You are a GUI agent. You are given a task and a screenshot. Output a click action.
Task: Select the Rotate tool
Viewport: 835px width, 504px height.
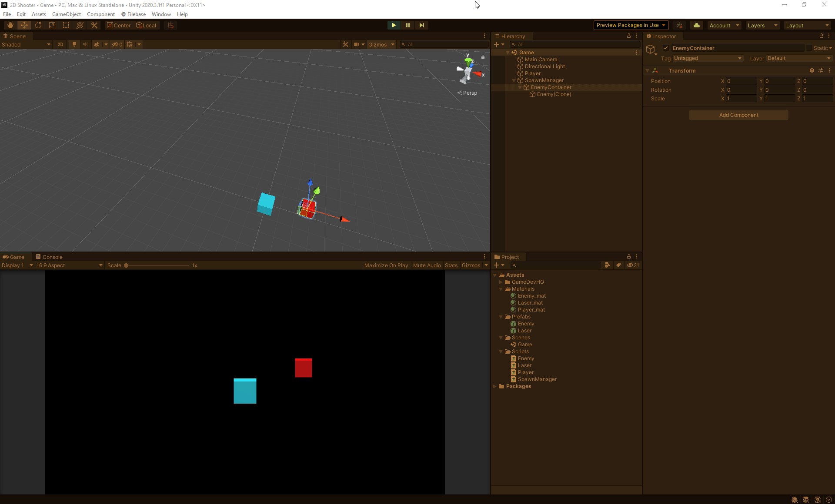pyautogui.click(x=38, y=25)
